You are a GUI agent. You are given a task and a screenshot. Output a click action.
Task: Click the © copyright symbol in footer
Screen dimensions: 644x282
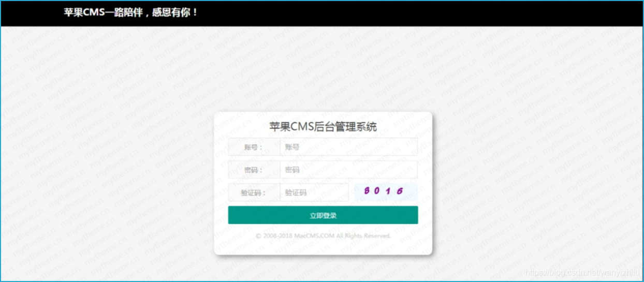[258, 236]
